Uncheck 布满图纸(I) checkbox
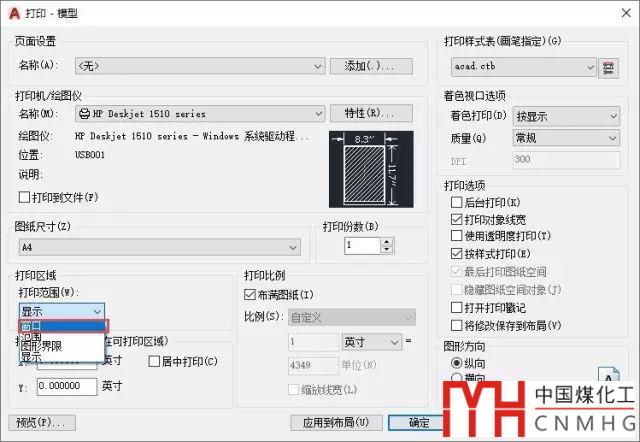Screen dimensions: 640x442 [249, 294]
